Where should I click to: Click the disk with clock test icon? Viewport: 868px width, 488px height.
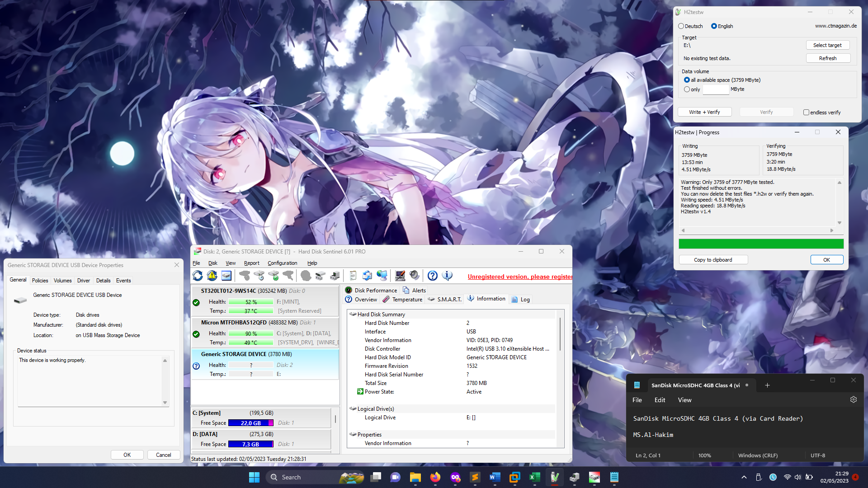[259, 275]
